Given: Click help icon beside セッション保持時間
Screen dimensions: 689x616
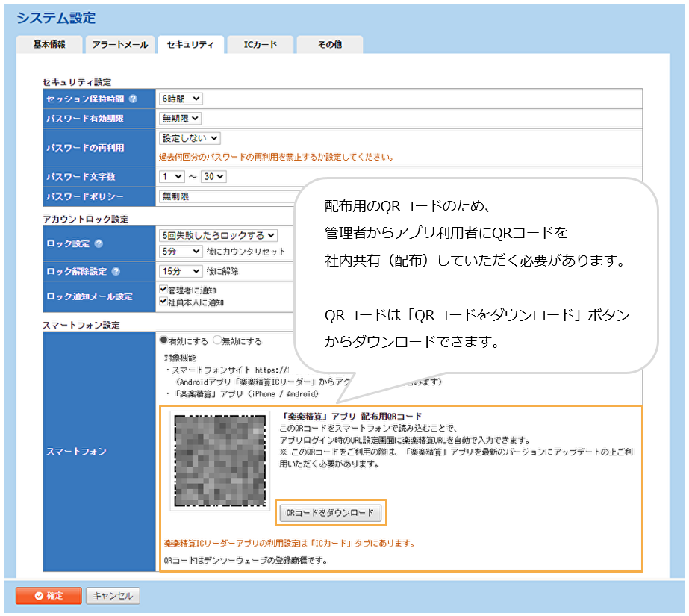Looking at the screenshot, I should pos(133,99).
